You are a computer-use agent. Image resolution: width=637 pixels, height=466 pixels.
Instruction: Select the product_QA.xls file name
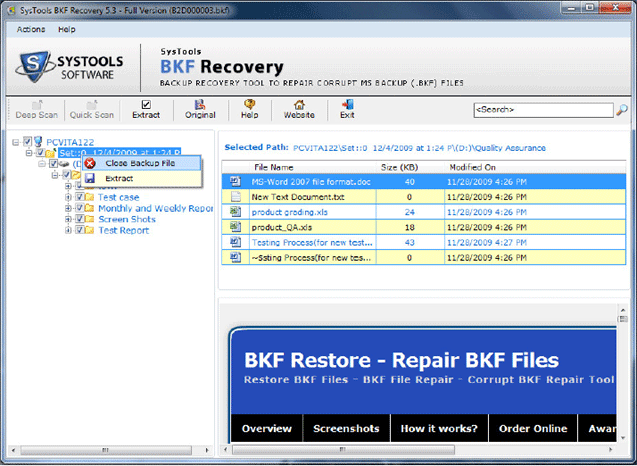click(282, 227)
